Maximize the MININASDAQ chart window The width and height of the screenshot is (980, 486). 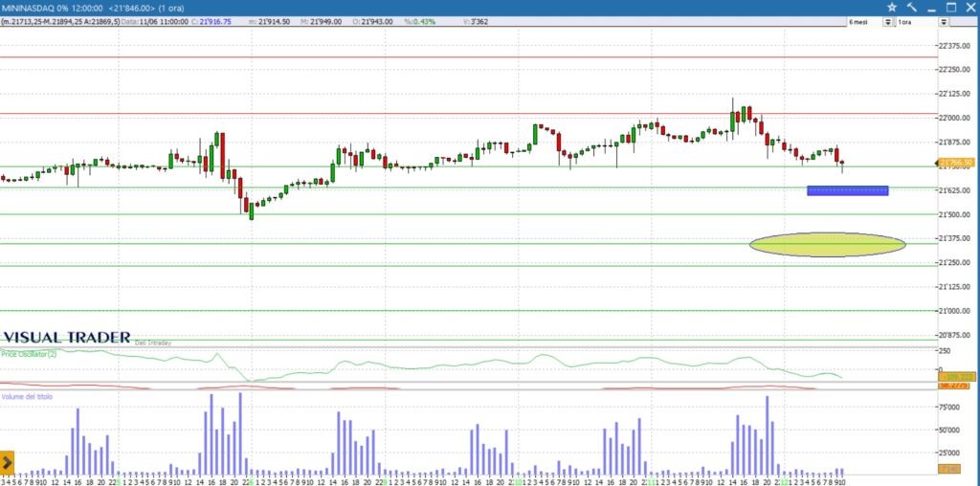coord(951,8)
